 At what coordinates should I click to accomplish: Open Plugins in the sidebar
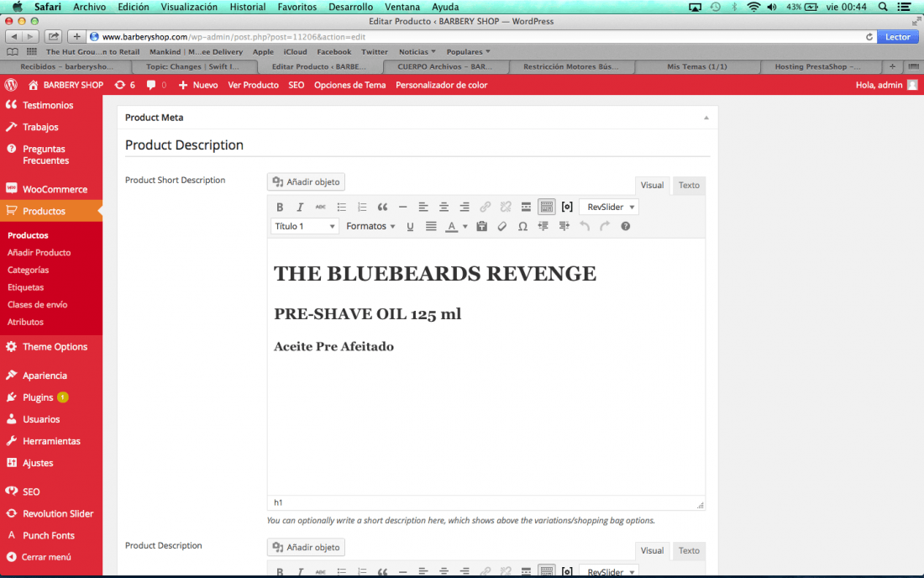click(51, 397)
